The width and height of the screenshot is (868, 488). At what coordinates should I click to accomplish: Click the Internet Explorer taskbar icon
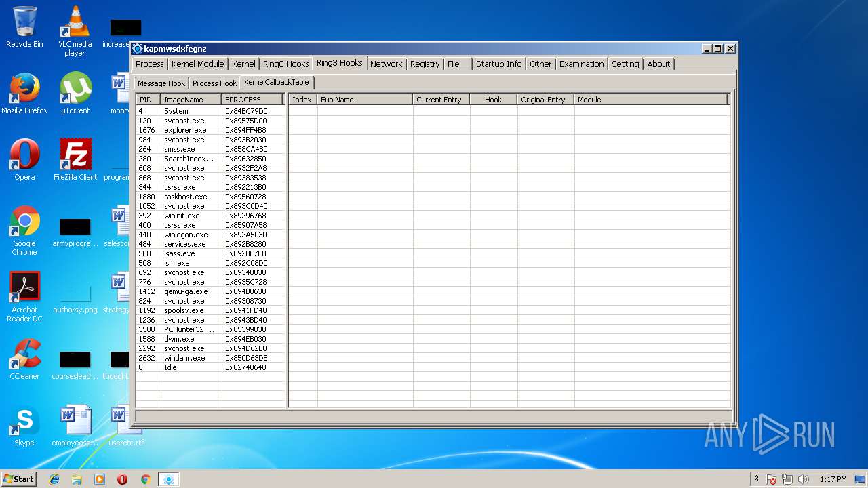54,479
